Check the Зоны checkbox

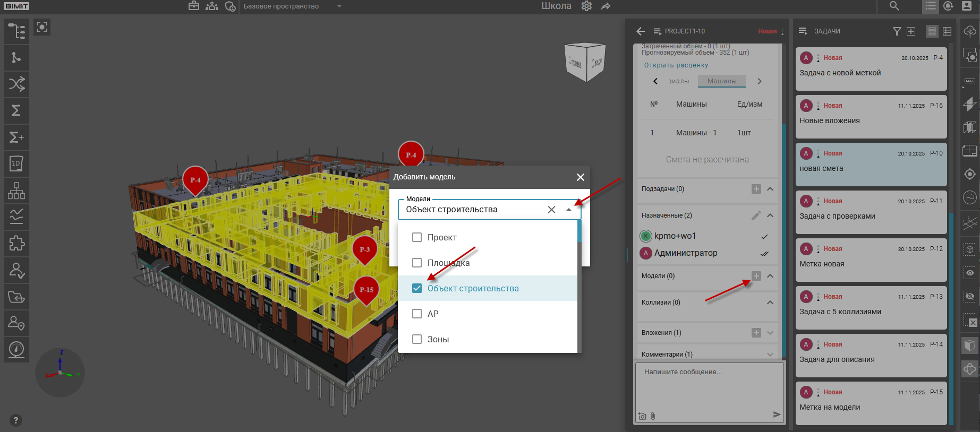[x=417, y=339]
